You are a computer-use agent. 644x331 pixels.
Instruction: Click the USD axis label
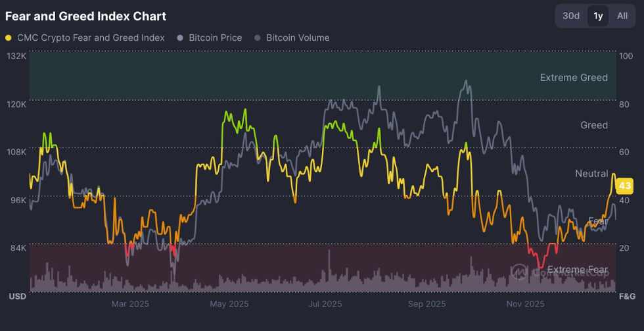click(17, 297)
